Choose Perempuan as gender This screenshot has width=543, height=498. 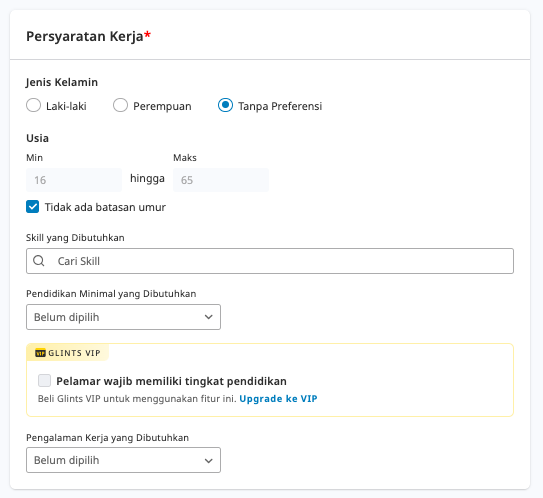click(121, 105)
